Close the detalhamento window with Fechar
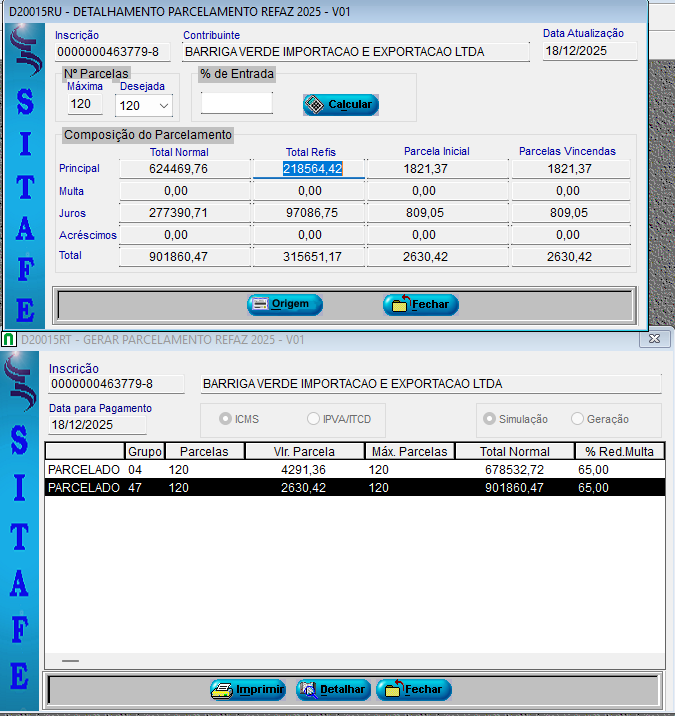The height and width of the screenshot is (716, 675). (x=420, y=304)
